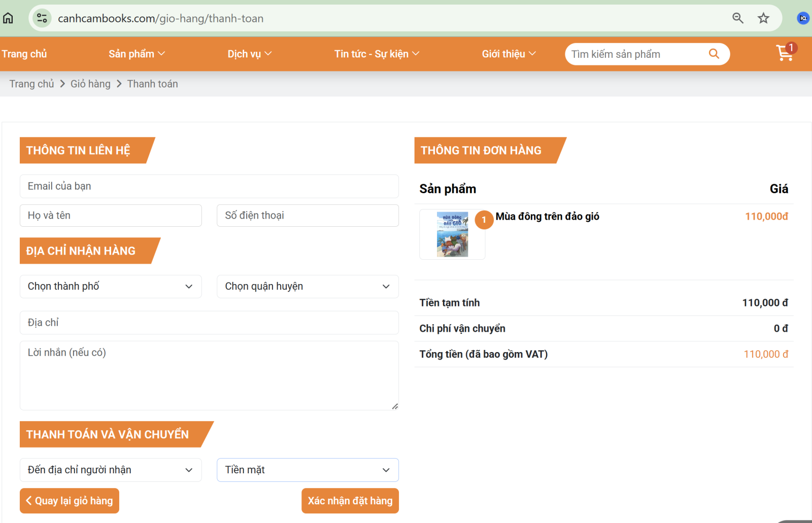This screenshot has height=523, width=812.
Task: Follow the Giỏ hàng breadcrumb link
Action: tap(90, 84)
